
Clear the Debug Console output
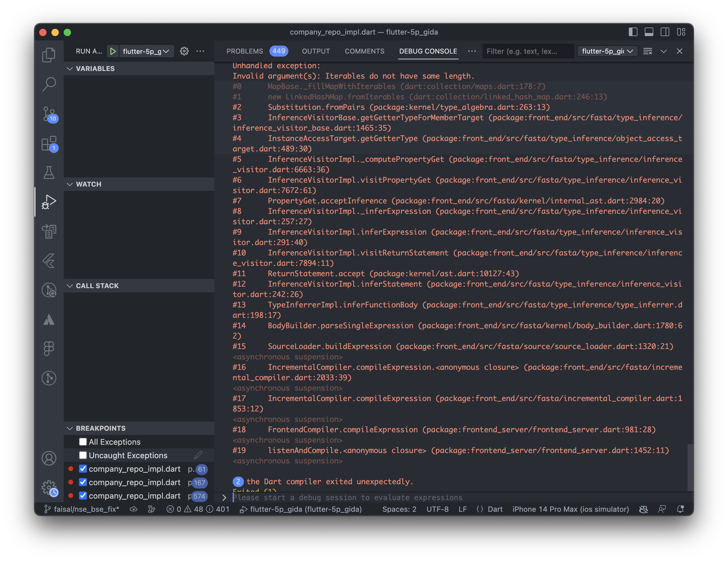(x=648, y=51)
